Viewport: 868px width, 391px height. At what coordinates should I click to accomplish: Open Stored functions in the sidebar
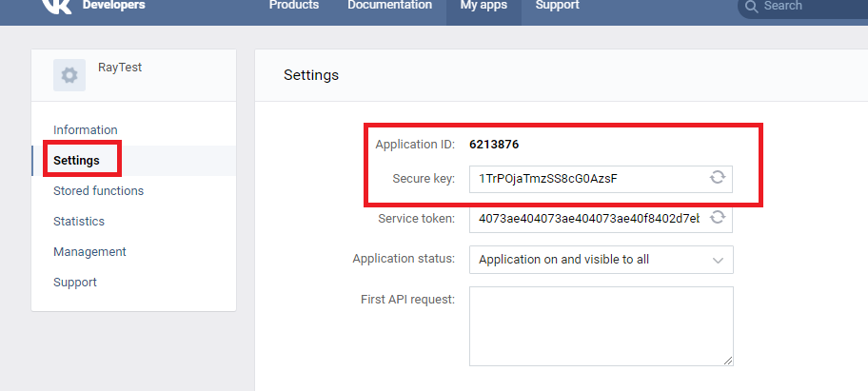[99, 191]
